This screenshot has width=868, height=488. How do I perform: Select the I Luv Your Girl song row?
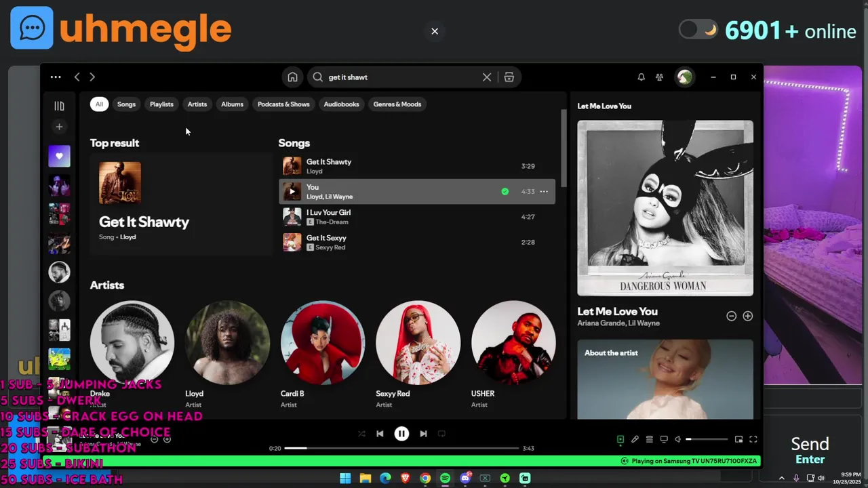tap(417, 217)
